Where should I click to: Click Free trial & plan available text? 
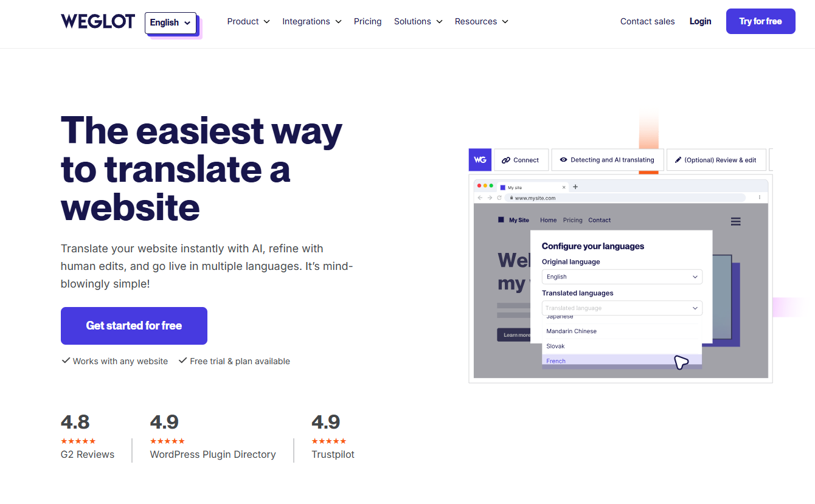point(240,361)
